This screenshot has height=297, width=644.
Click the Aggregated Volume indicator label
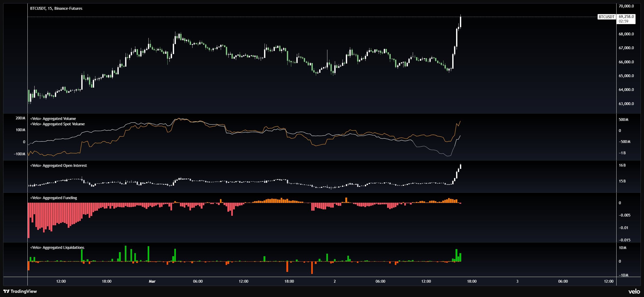pos(53,119)
